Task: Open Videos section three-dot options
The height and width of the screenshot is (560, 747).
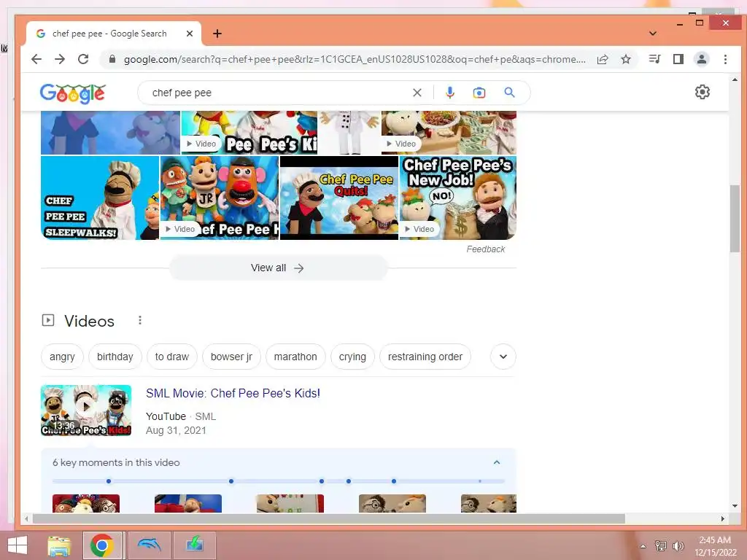Action: click(x=139, y=321)
